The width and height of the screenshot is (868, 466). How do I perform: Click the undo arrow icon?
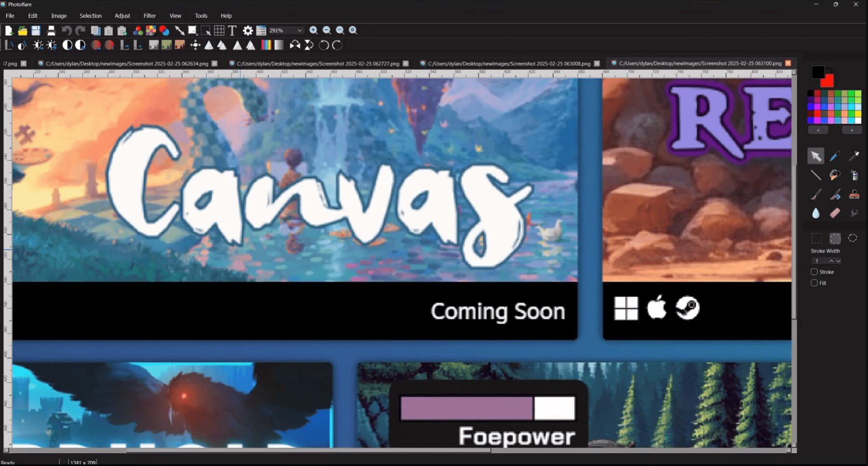[x=67, y=30]
